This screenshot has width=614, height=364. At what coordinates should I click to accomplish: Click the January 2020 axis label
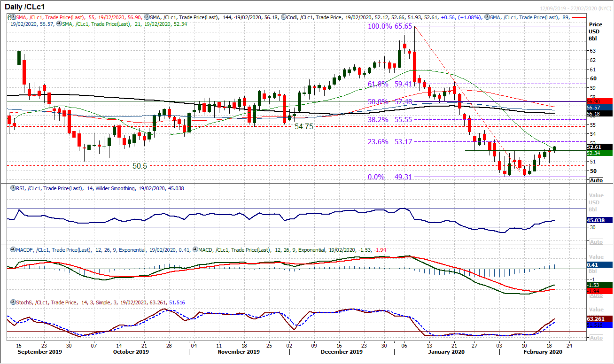[446, 352]
